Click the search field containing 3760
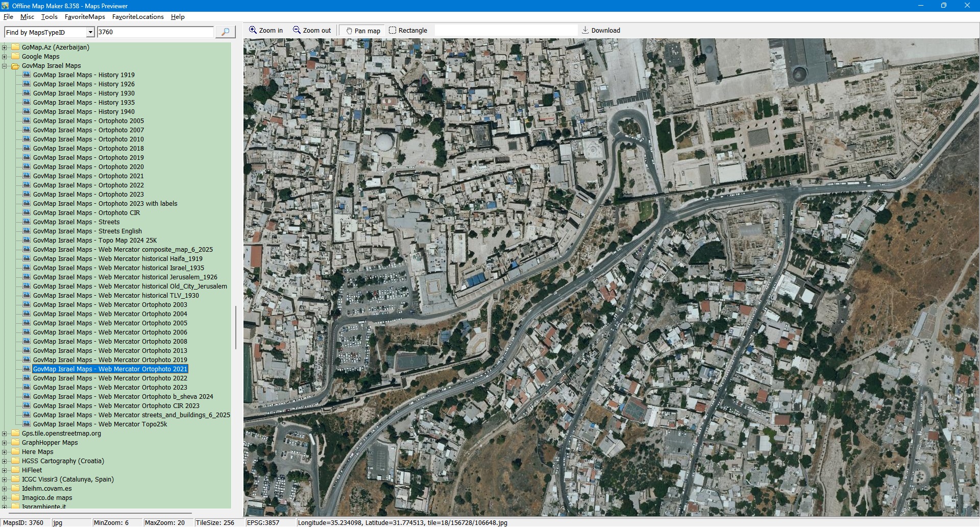Viewport: 980px width, 527px height. coord(155,32)
